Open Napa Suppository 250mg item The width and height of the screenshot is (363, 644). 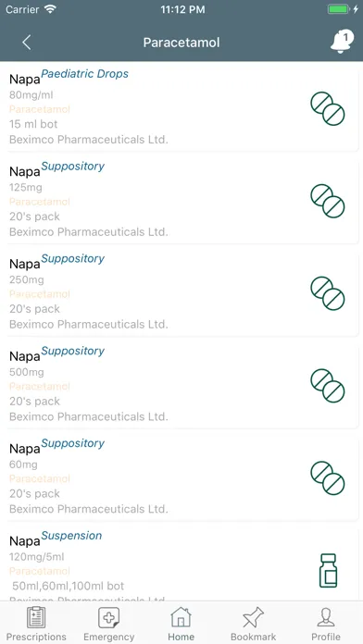click(182, 292)
